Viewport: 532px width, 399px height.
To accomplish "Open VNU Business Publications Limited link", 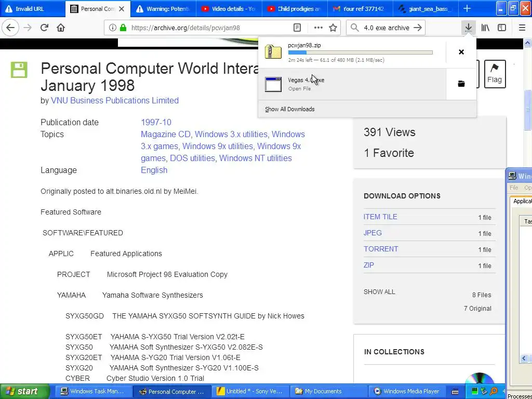I will click(115, 100).
